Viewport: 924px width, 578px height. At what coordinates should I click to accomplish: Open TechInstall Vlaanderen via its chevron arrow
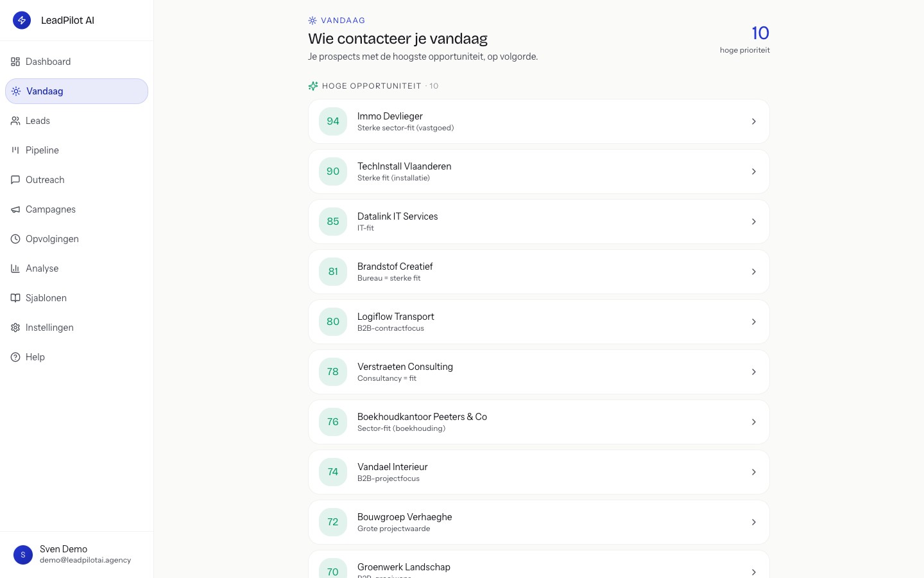[754, 171]
